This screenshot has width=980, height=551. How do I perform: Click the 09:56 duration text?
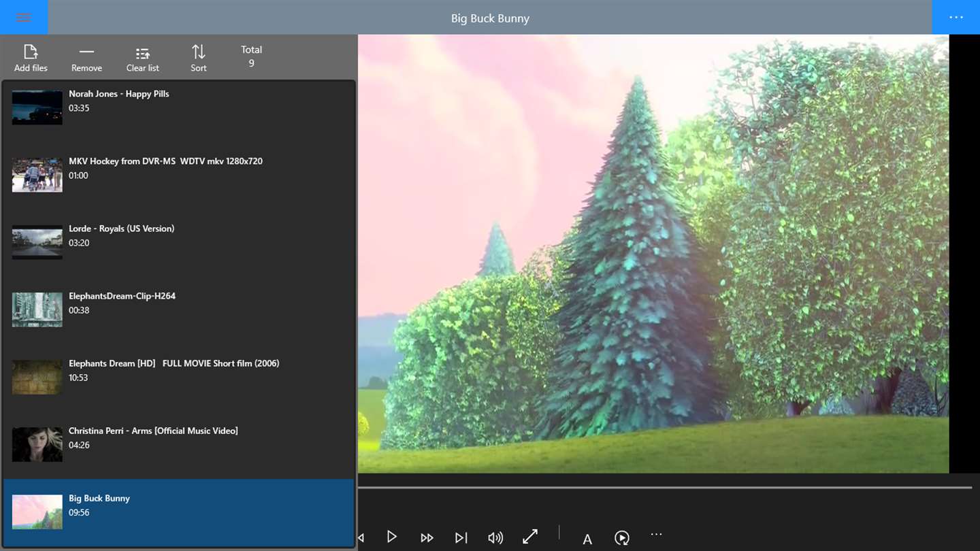coord(79,512)
